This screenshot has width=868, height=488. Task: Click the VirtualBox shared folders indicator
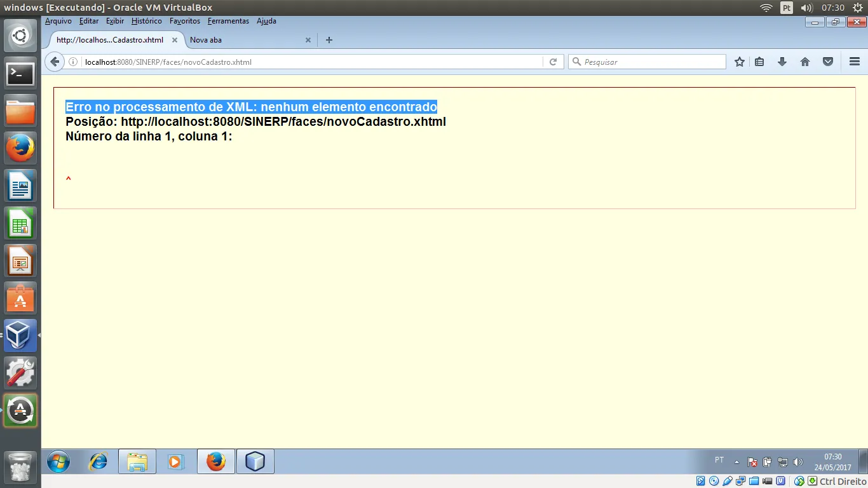754,481
